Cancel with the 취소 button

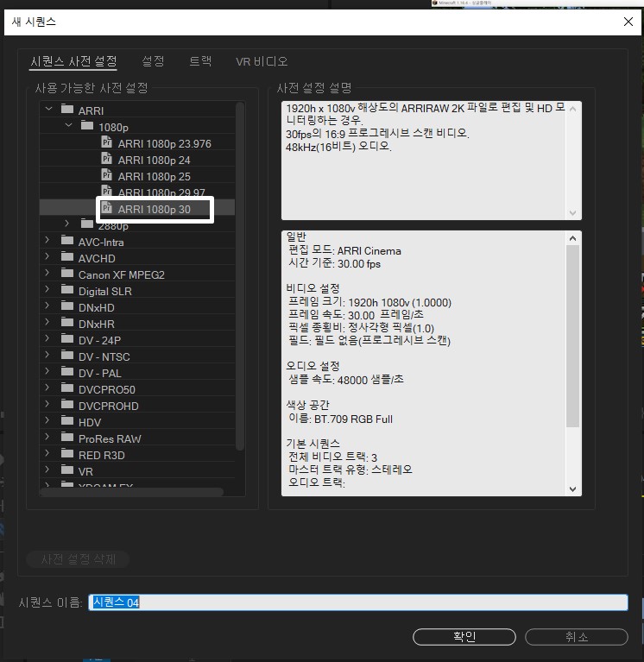tap(577, 637)
